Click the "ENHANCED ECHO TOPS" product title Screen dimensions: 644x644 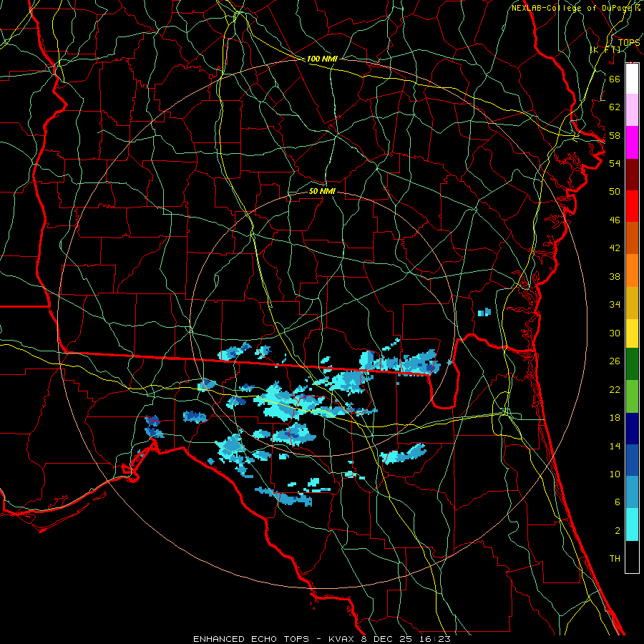[251, 639]
